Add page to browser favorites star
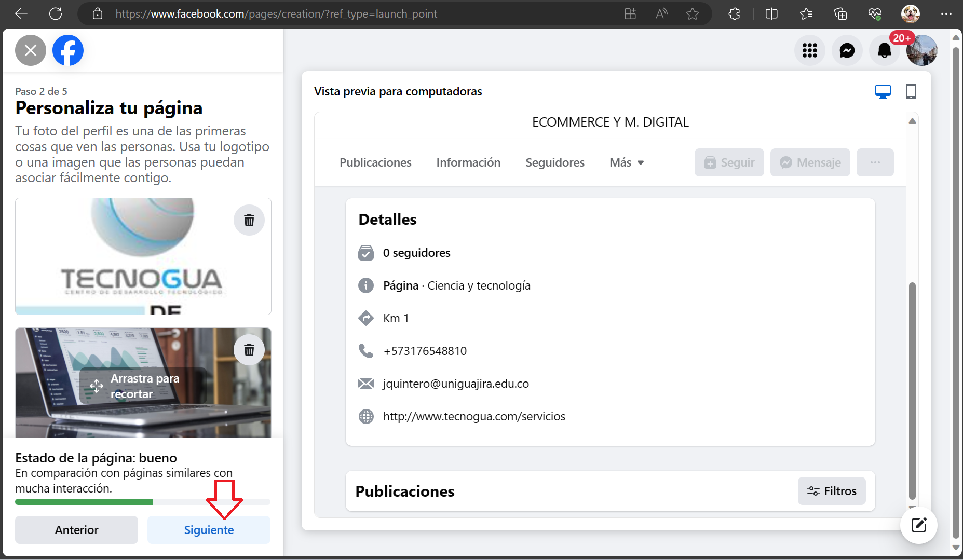Image resolution: width=963 pixels, height=560 pixels. coord(692,14)
